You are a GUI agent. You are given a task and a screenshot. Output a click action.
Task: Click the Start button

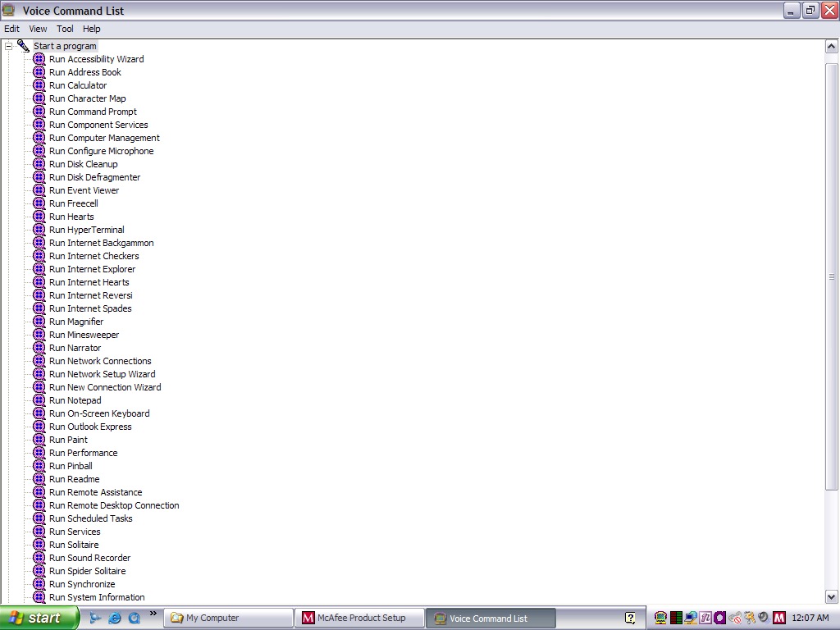38,618
